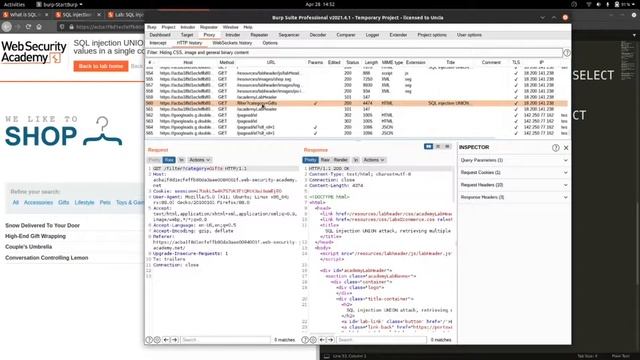This screenshot has height=360, width=640.
Task: Close the 'What is SQL' Firefox tab
Action: [47, 15]
